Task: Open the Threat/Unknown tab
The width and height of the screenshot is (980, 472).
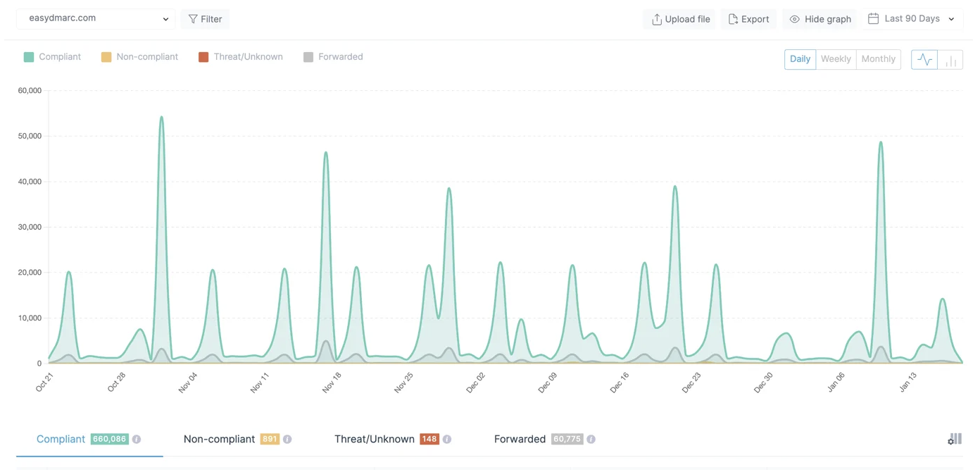Action: (374, 439)
